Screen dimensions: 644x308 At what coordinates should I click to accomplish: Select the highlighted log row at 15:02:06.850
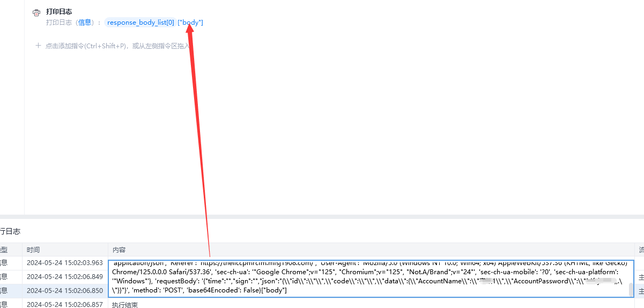[54, 291]
